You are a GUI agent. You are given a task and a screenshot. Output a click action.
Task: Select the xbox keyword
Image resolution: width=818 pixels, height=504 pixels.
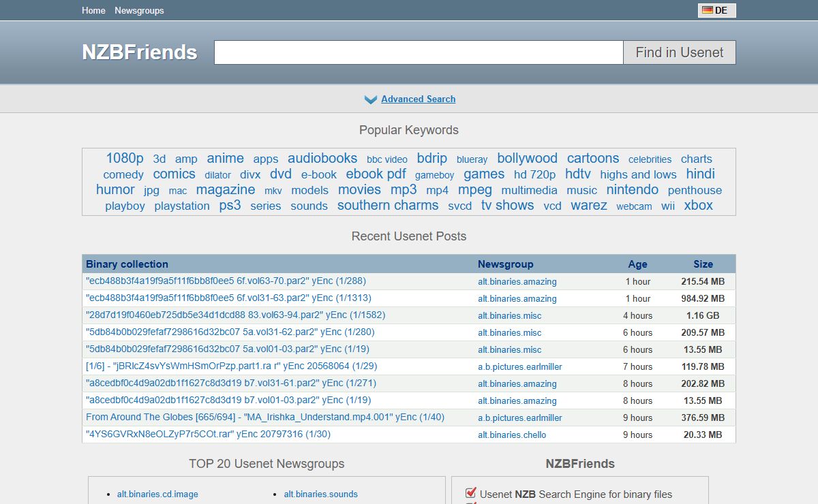[699, 205]
